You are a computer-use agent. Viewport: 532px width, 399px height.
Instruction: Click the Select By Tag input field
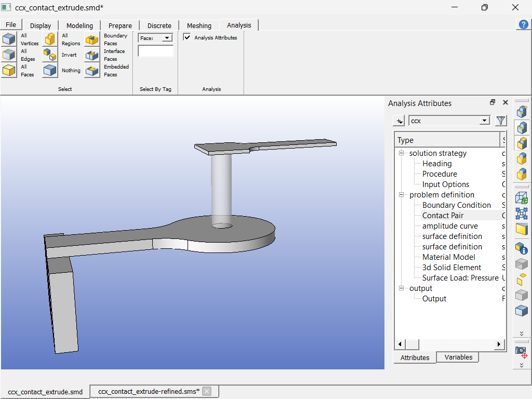[156, 51]
